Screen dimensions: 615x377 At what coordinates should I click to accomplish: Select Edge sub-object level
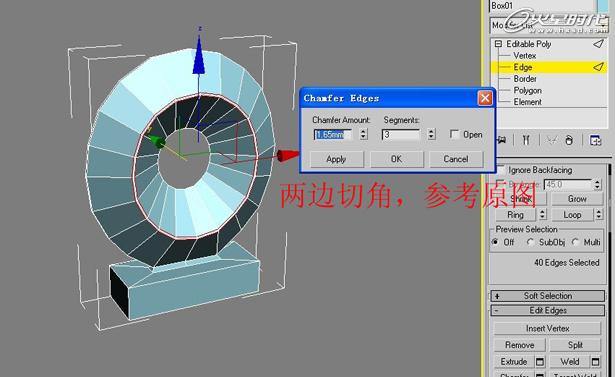(x=523, y=67)
